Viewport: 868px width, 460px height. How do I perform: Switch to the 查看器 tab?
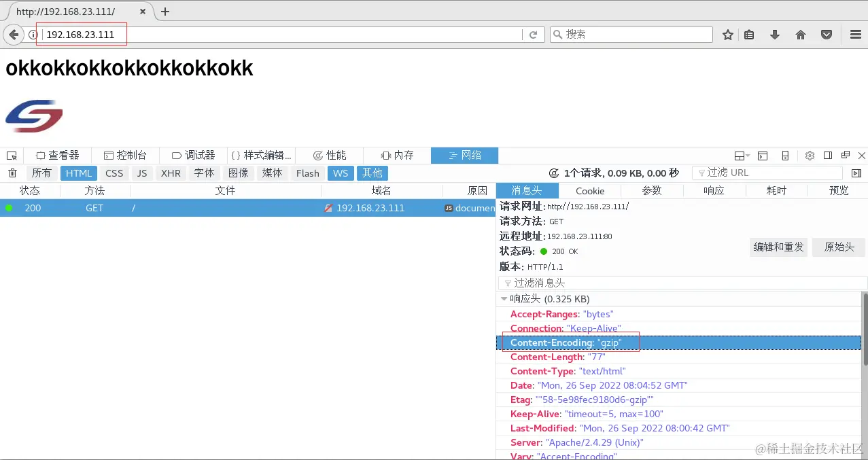(57, 156)
